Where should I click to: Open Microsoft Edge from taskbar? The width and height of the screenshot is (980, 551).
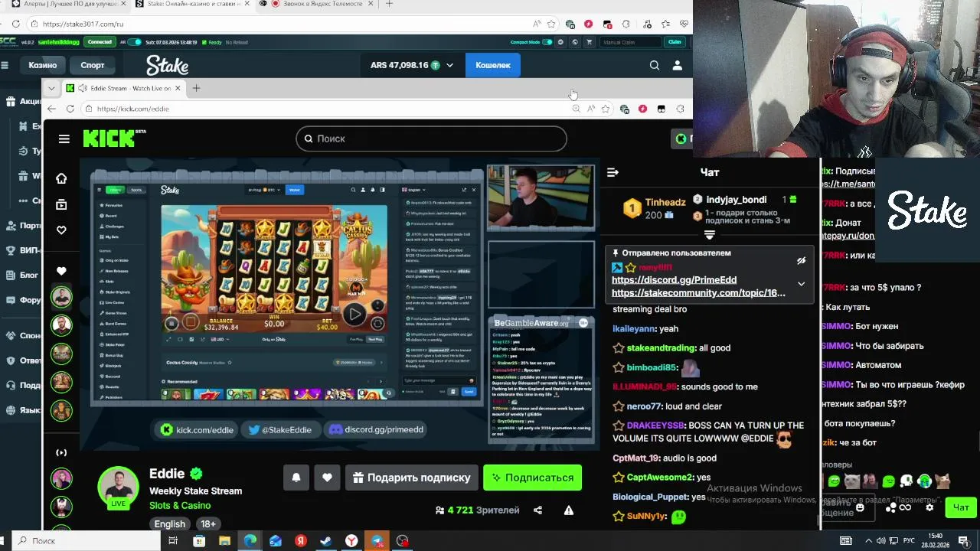[250, 541]
